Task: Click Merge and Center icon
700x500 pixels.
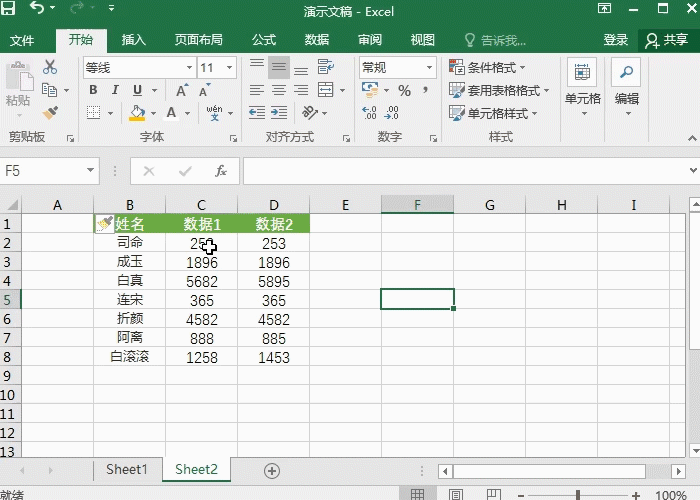Action: 325,90
